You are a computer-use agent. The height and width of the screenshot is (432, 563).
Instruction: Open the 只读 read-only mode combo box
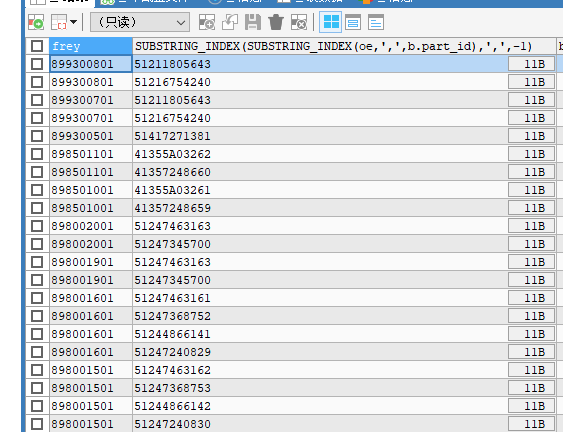coord(140,23)
